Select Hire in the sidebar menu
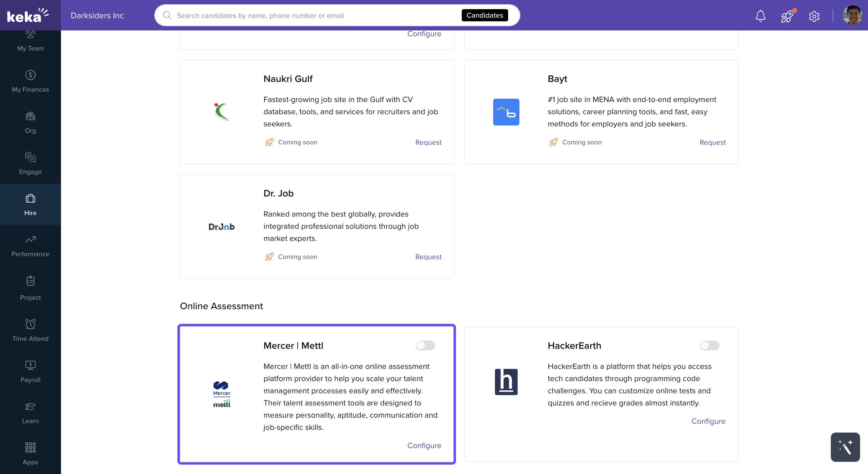868x474 pixels. coord(30,205)
